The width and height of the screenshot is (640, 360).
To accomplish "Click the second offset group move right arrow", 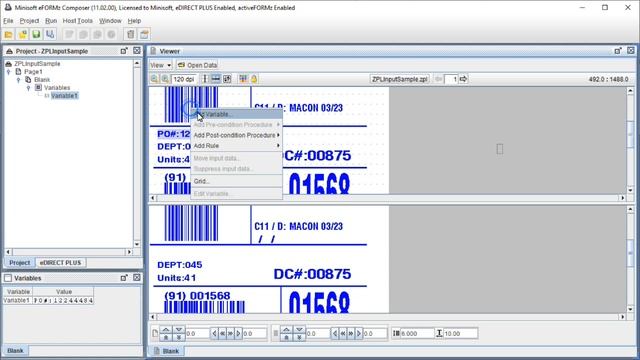I will click(359, 334).
